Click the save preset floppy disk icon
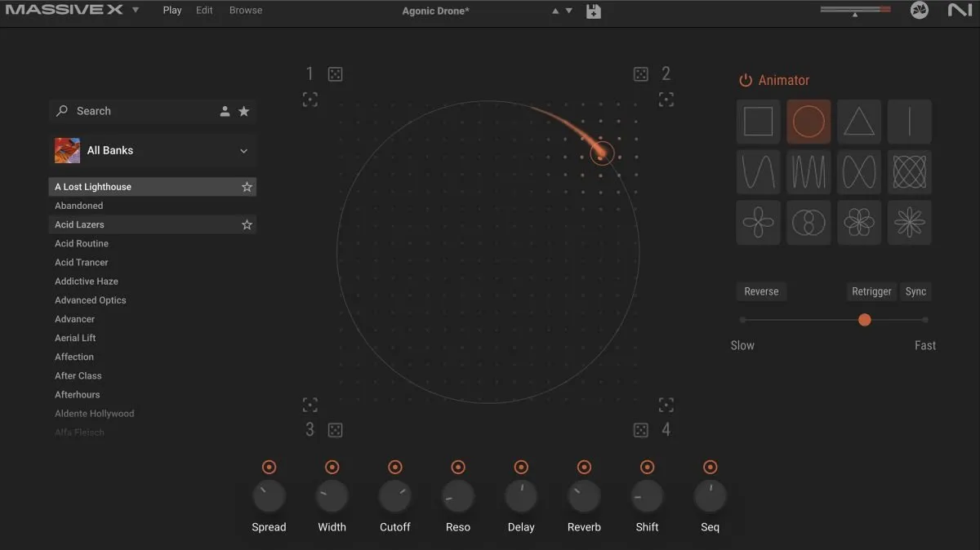 [594, 11]
